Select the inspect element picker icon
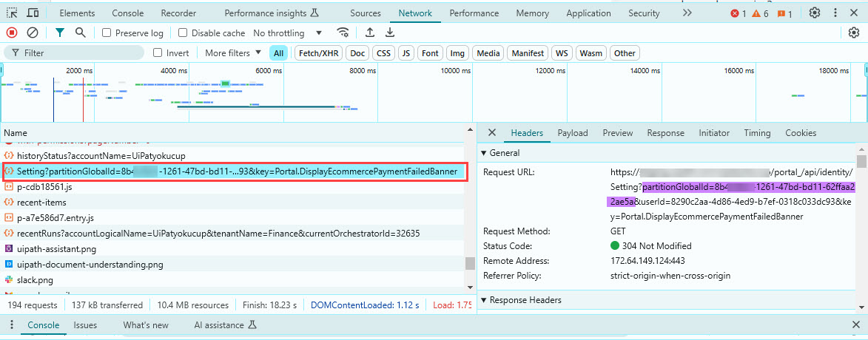The image size is (868, 340). coord(12,13)
